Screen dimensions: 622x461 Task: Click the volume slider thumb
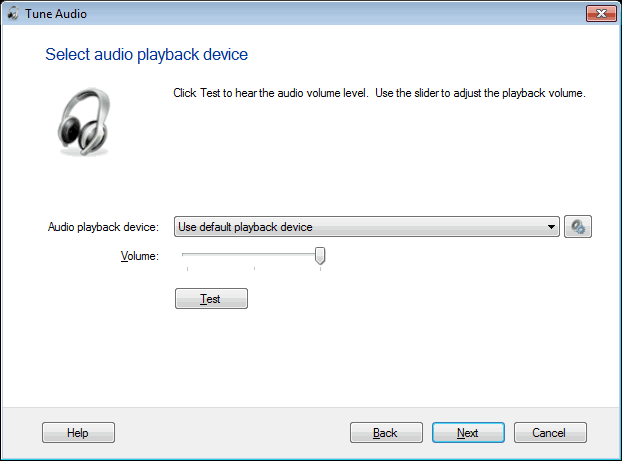[x=320, y=256]
